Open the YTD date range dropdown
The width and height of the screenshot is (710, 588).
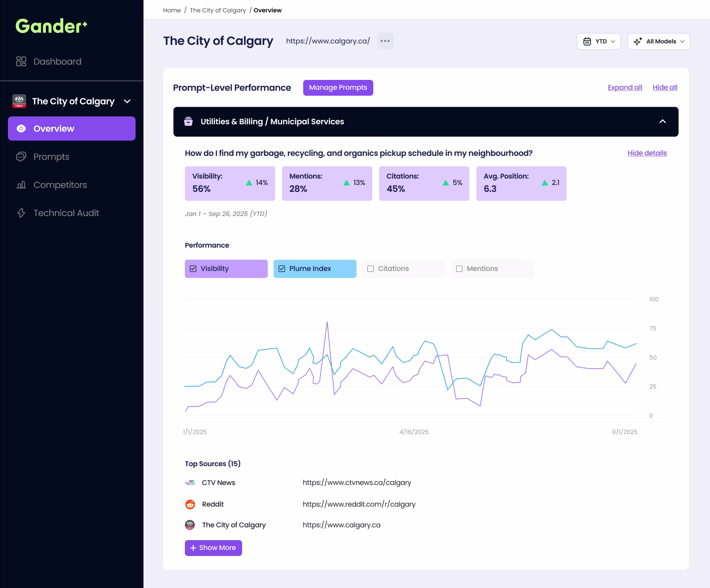coord(598,41)
